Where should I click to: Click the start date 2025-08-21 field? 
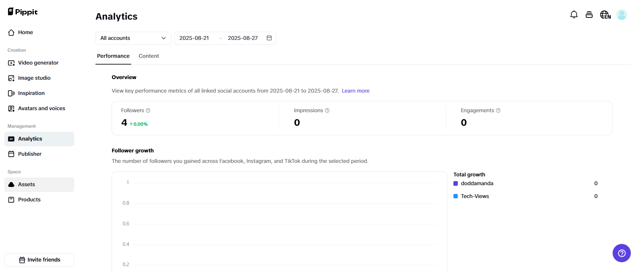[x=194, y=38]
